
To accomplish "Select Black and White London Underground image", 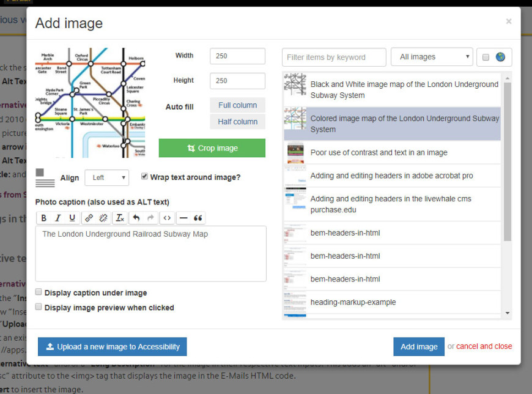I will pyautogui.click(x=392, y=89).
